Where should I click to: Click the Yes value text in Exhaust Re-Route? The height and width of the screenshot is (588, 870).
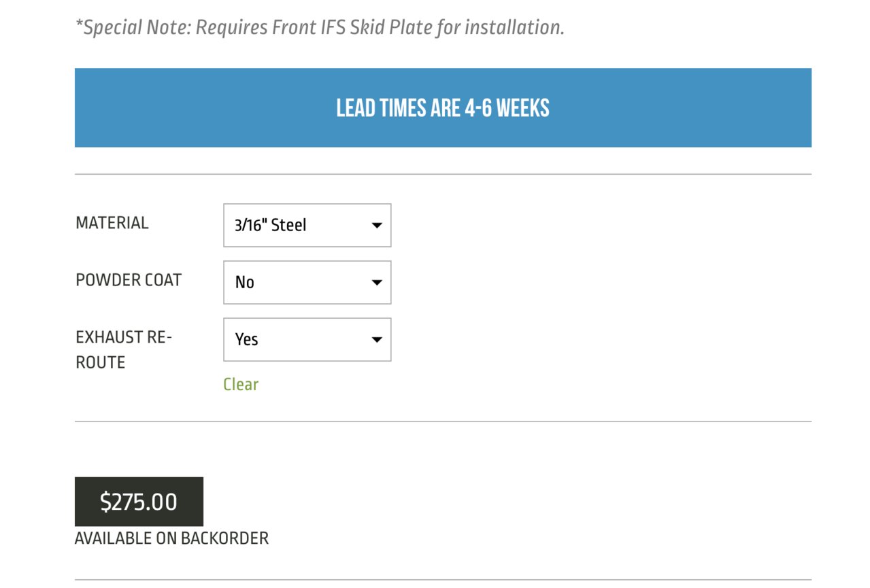point(246,340)
